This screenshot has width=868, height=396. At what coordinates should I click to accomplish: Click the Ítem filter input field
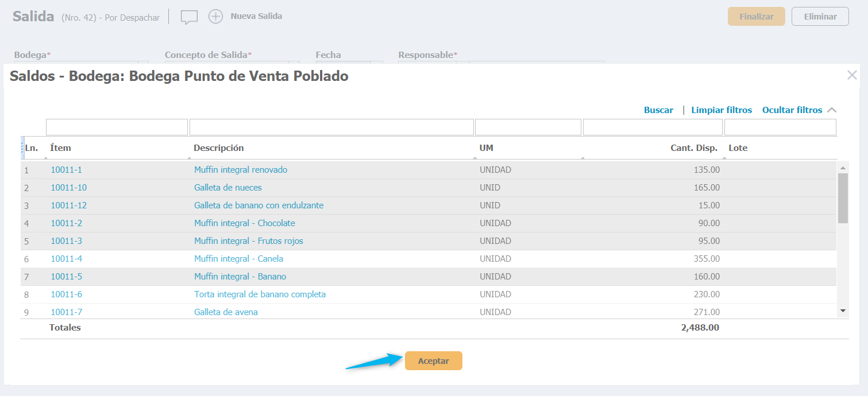point(117,127)
